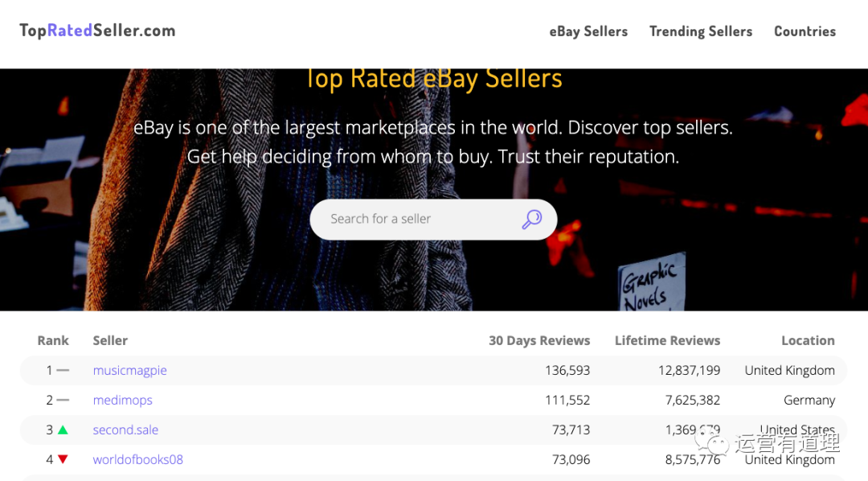The image size is (868, 481).
Task: Click the dash indicator beside rank 2
Action: 63,400
